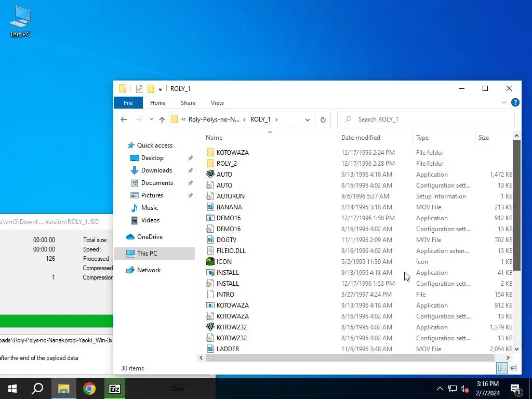
Task: Open the This PC desktop icon
Action: pos(20,21)
